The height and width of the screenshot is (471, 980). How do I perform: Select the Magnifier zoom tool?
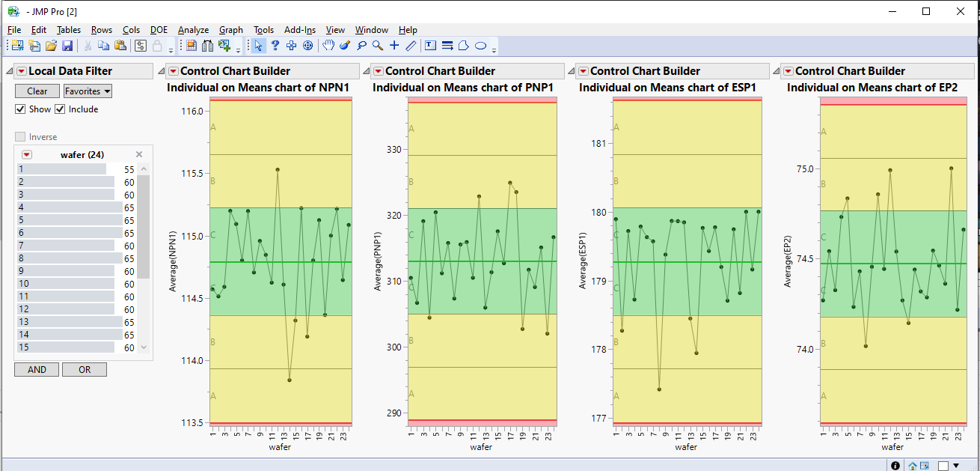click(376, 45)
